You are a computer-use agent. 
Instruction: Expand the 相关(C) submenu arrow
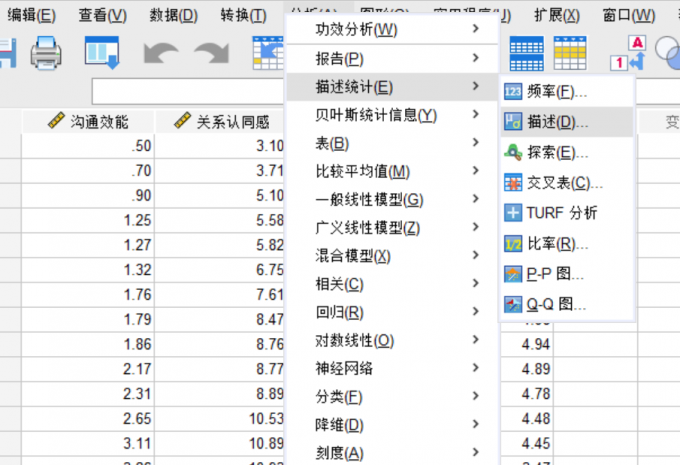(x=476, y=283)
